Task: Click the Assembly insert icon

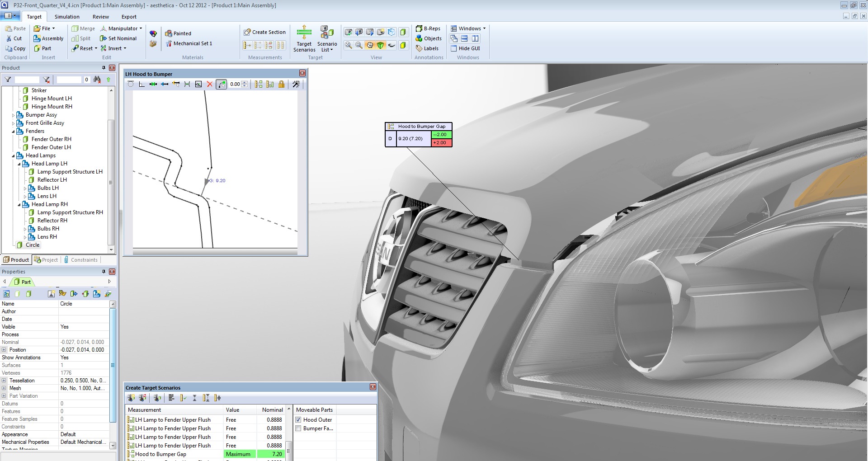Action: (x=48, y=38)
